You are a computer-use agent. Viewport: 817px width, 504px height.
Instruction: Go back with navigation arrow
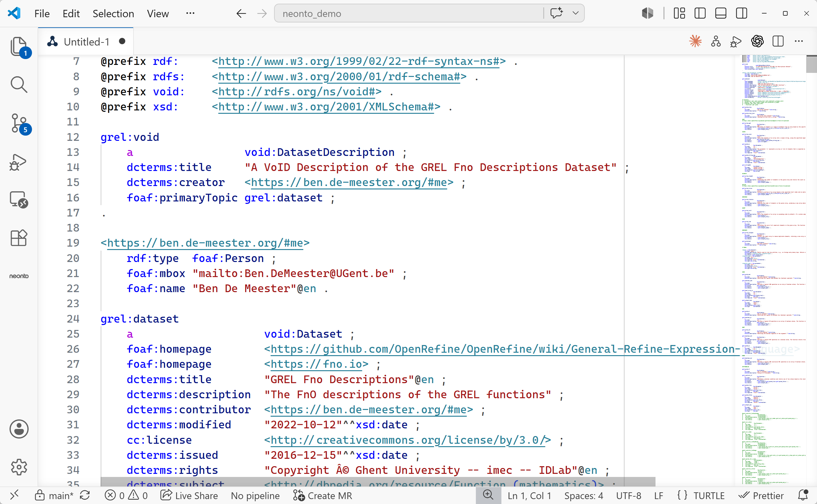[241, 13]
